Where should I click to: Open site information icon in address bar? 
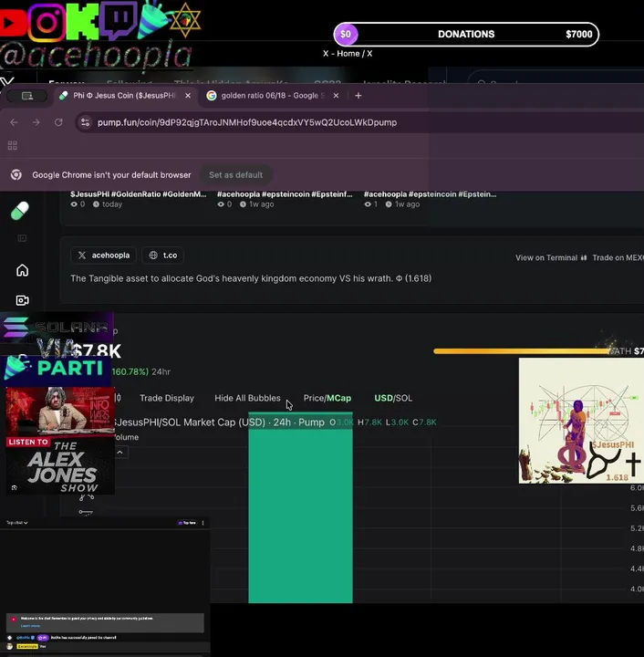point(85,122)
